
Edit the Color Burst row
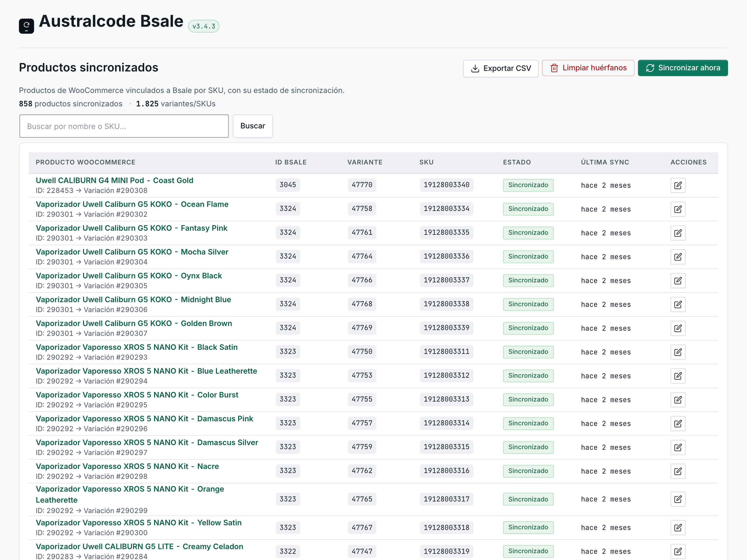[678, 400]
